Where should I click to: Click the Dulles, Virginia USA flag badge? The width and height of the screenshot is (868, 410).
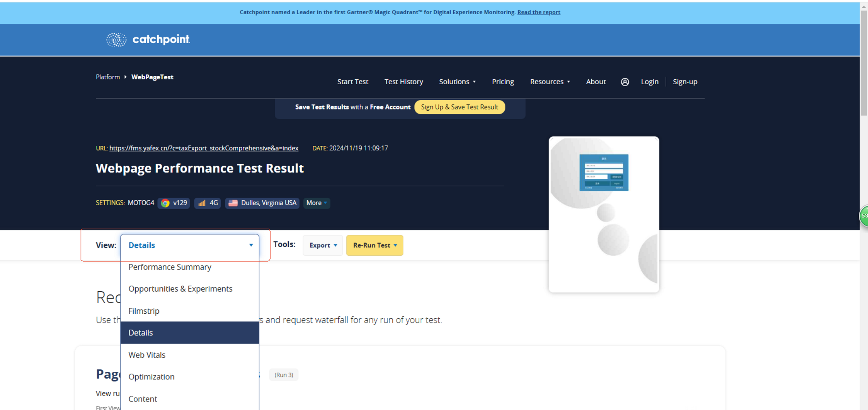pyautogui.click(x=262, y=203)
